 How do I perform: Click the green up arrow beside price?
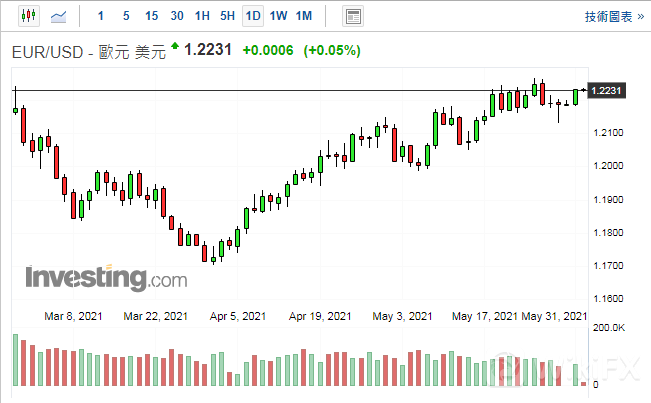176,46
